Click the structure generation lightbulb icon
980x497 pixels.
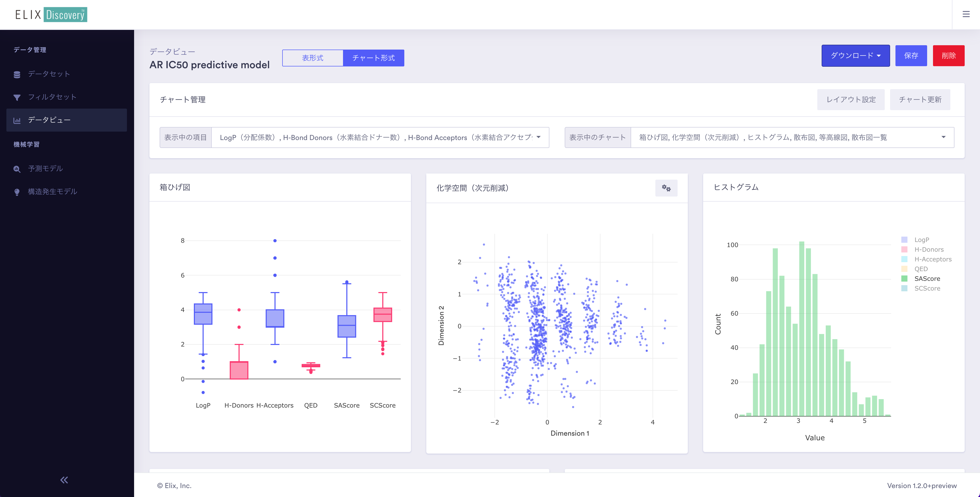click(17, 192)
